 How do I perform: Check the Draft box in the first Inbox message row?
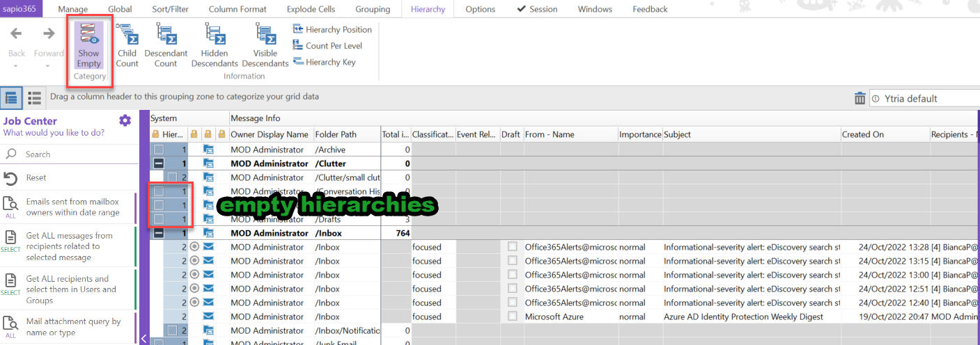513,247
